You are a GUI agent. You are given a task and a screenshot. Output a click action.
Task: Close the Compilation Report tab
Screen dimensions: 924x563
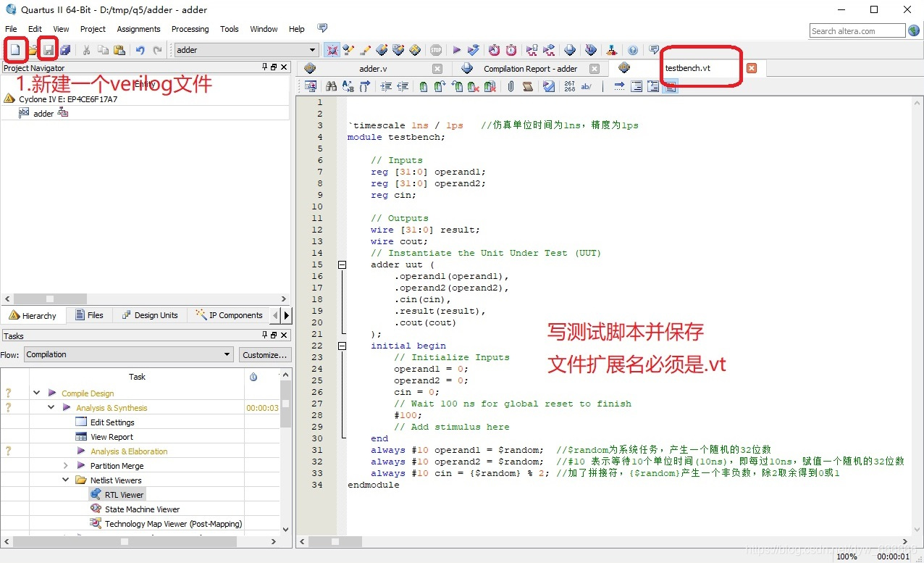(595, 69)
